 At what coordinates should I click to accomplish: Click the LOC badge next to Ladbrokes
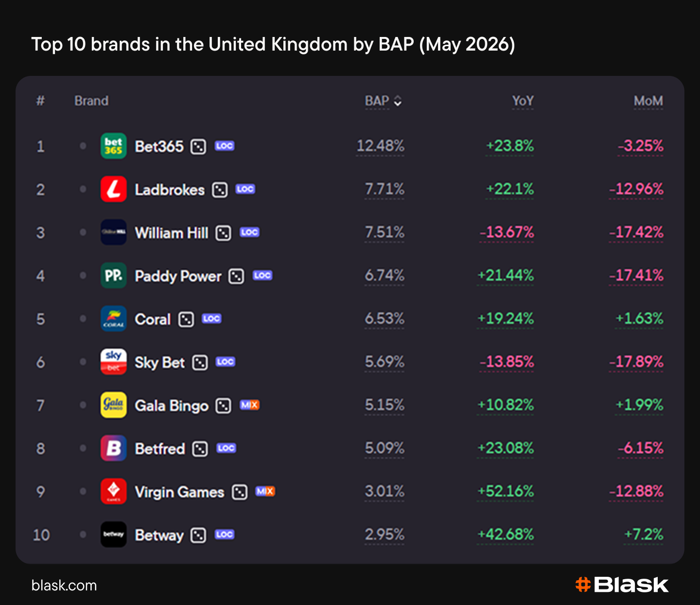click(245, 189)
